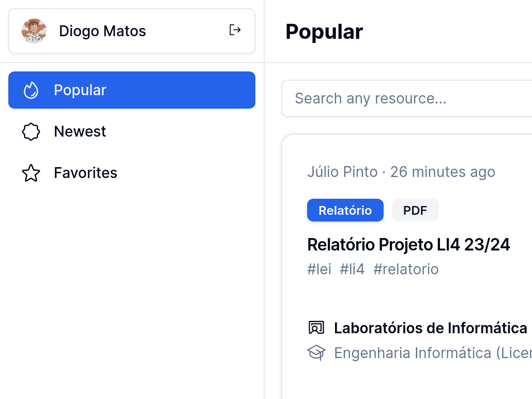Click the #lei hashtag
The height and width of the screenshot is (399, 532).
click(319, 269)
